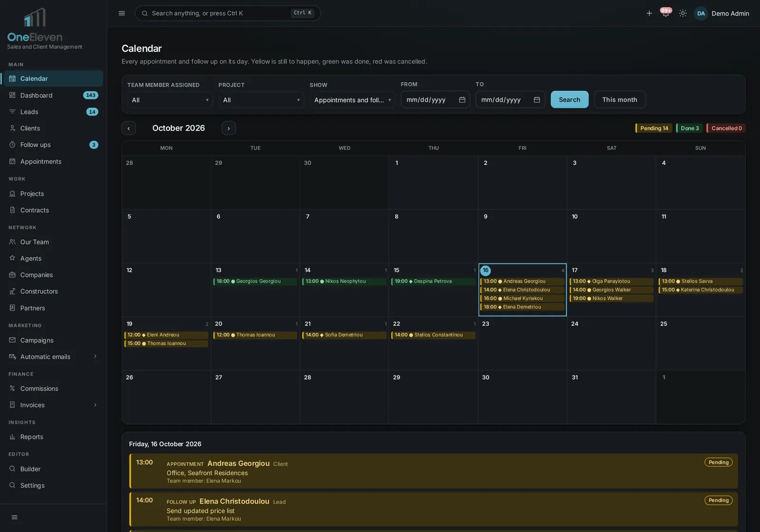Click the Search button
The height and width of the screenshot is (532, 760).
[x=570, y=100]
